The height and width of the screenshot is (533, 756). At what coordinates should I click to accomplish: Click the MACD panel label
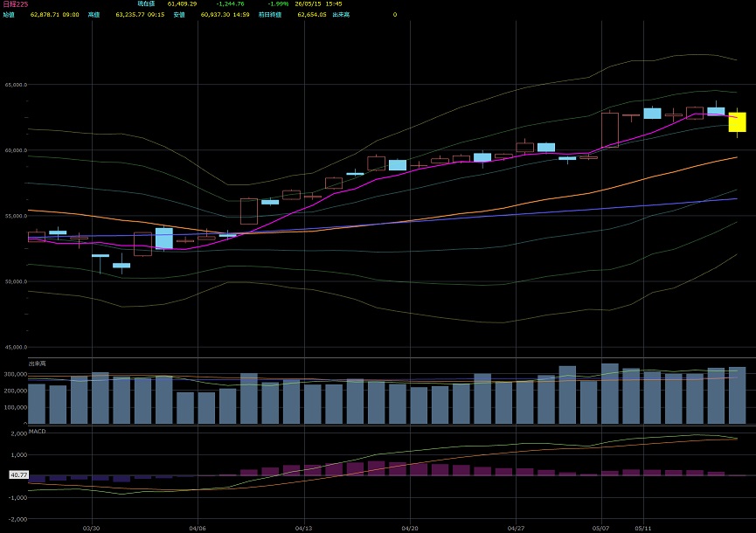click(37, 432)
